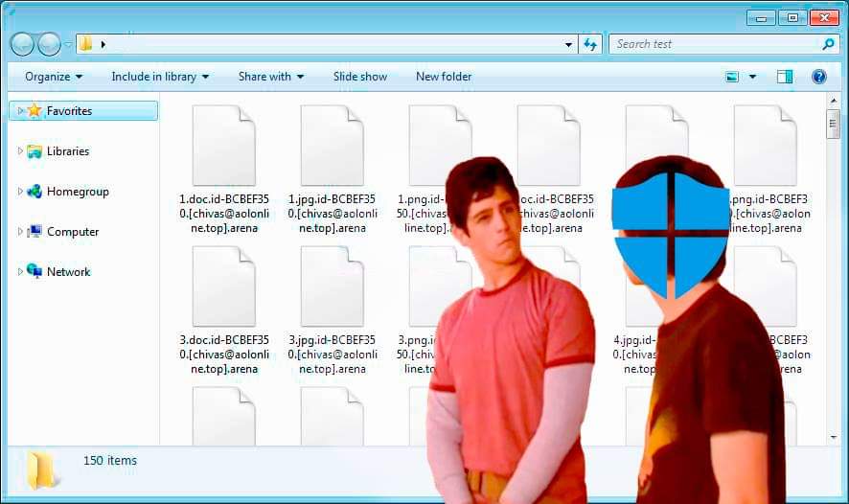The width and height of the screenshot is (849, 504).
Task: Click the Computer monitor icon
Action: (x=34, y=231)
